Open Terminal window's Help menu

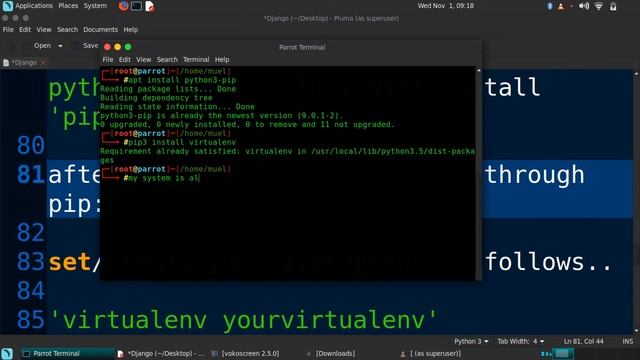[x=222, y=60]
